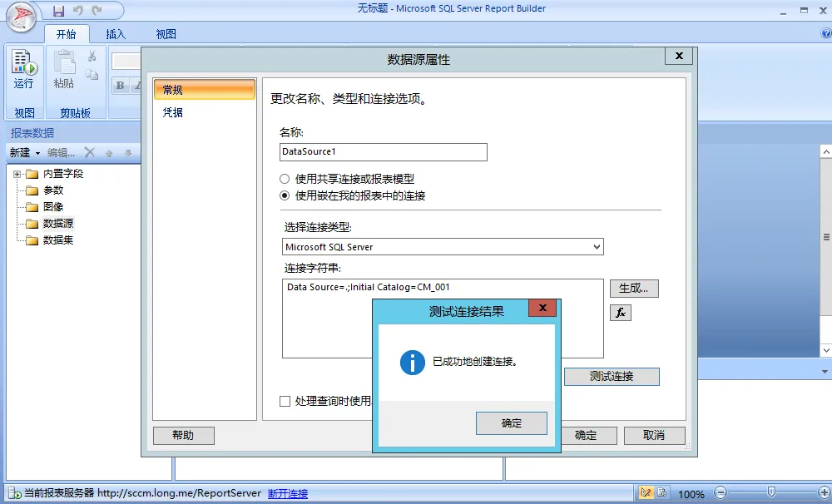Image resolution: width=832 pixels, height=504 pixels.
Task: Click the Bold B formatting icon
Action: (x=121, y=86)
